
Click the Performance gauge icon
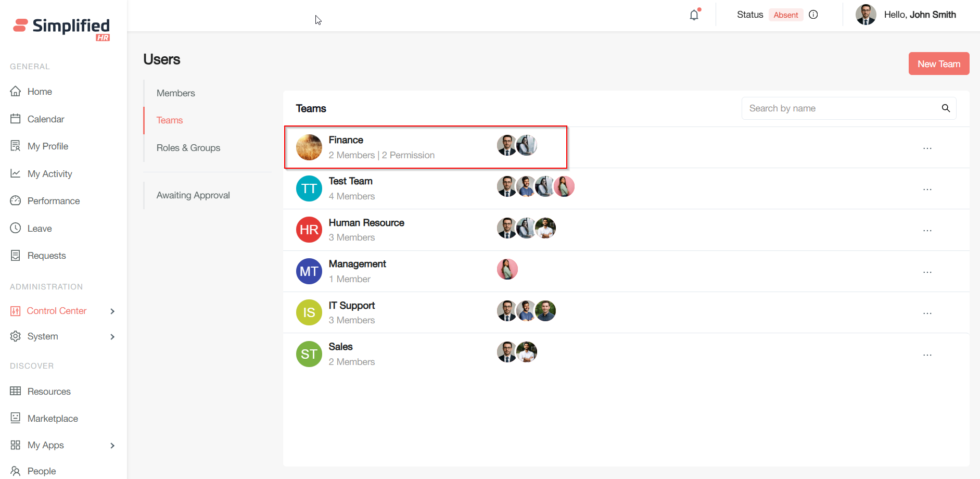pos(16,200)
